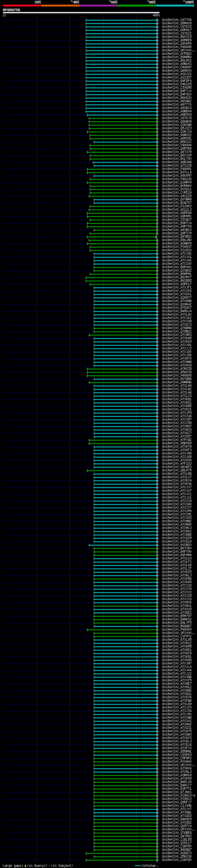Select the UniRef100_B2YDB8 label
This screenshot has height=868, width=197.
[177, 379]
